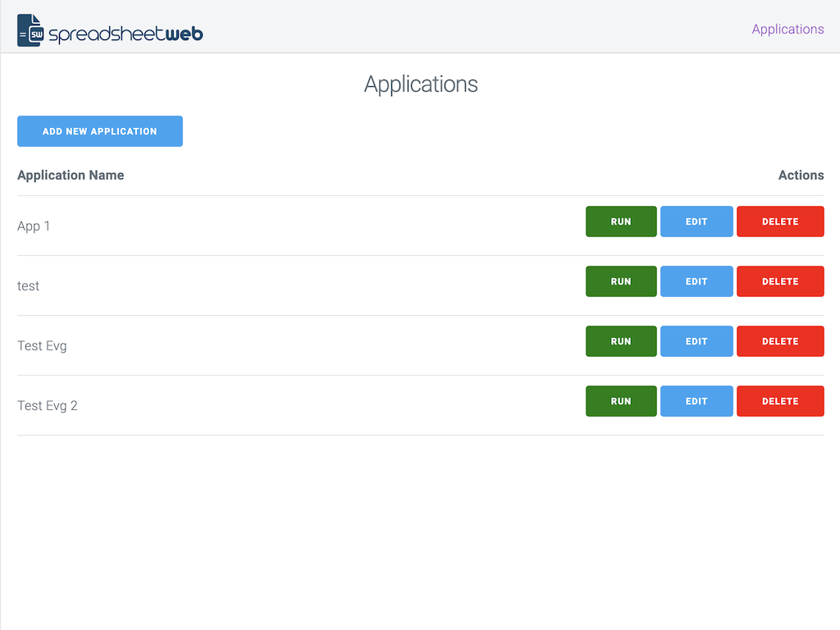
Task: Click the Actions column header
Action: click(x=801, y=176)
